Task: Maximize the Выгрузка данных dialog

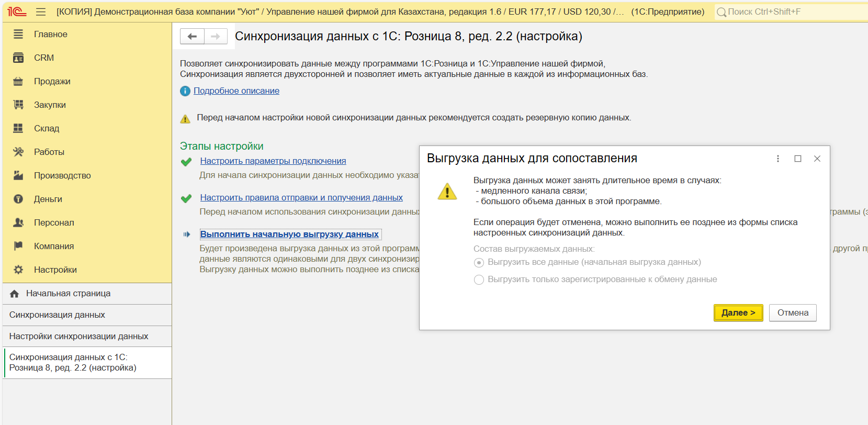Action: (x=798, y=159)
